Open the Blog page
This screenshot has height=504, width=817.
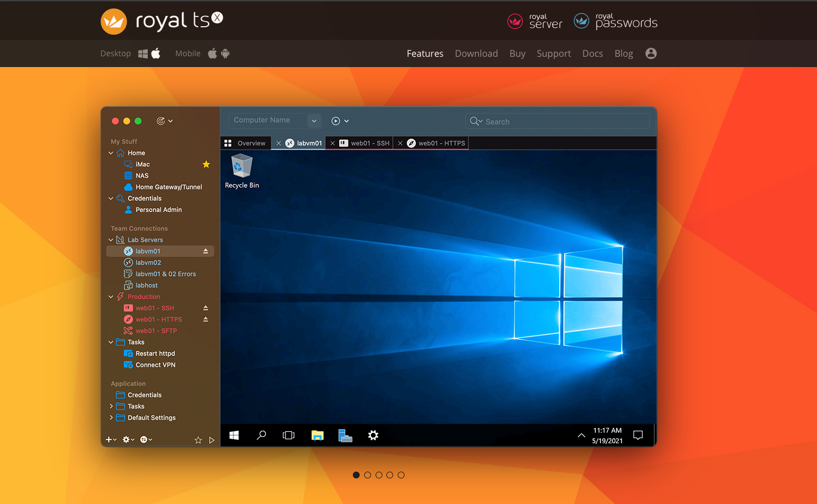[x=623, y=53]
